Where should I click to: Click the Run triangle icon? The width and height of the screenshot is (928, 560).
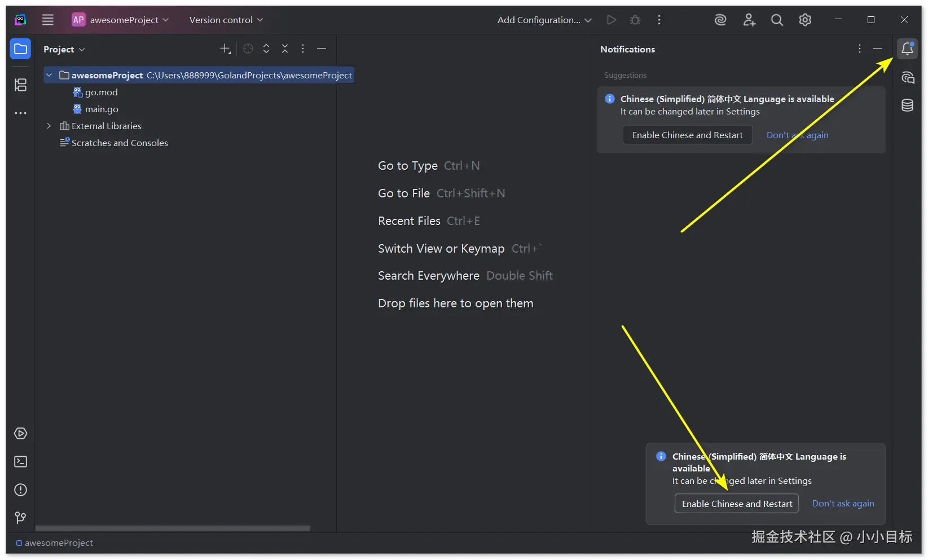[x=611, y=20]
